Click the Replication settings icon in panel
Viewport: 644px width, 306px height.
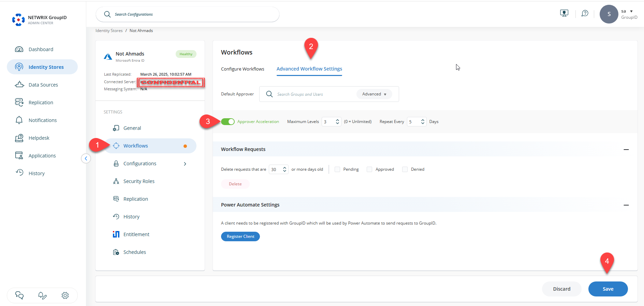[x=116, y=199]
